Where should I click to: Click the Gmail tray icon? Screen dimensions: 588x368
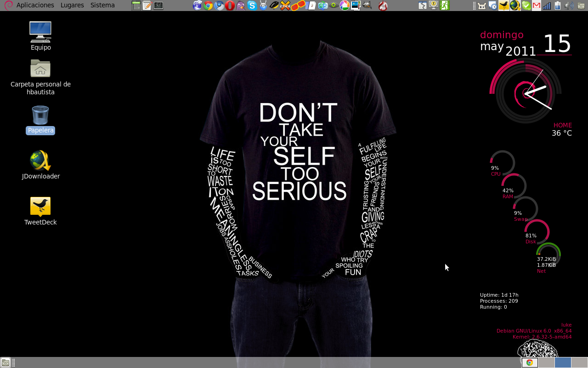[537, 6]
